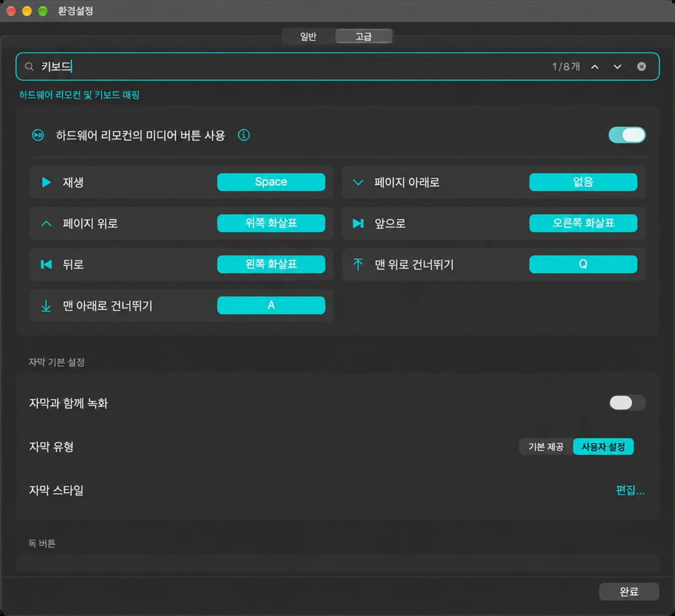The height and width of the screenshot is (616, 675).
Task: Click the media button icon beside 하드웨어 리모컨
Action: point(38,135)
